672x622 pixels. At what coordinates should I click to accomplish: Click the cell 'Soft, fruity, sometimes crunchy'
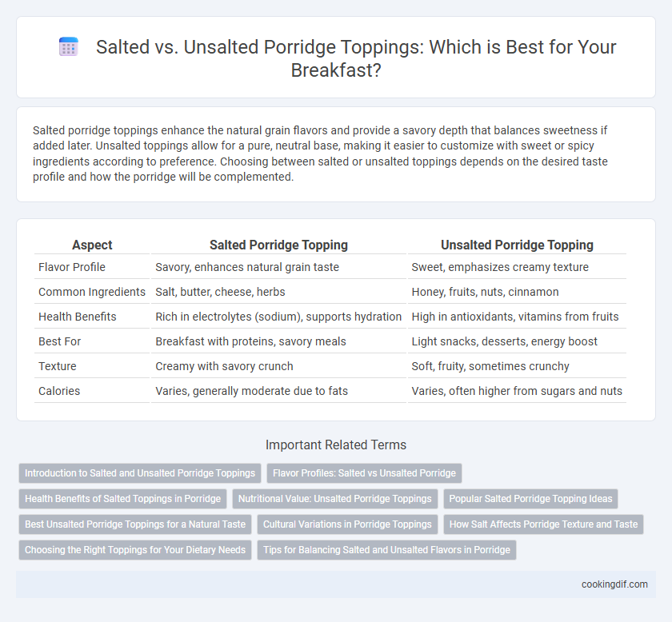tap(517, 366)
